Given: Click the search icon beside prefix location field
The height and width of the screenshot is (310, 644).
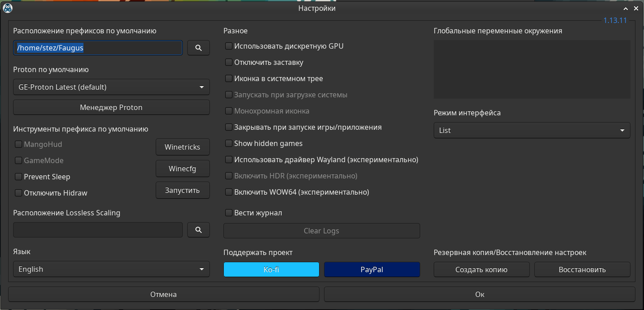Looking at the screenshot, I should point(199,48).
